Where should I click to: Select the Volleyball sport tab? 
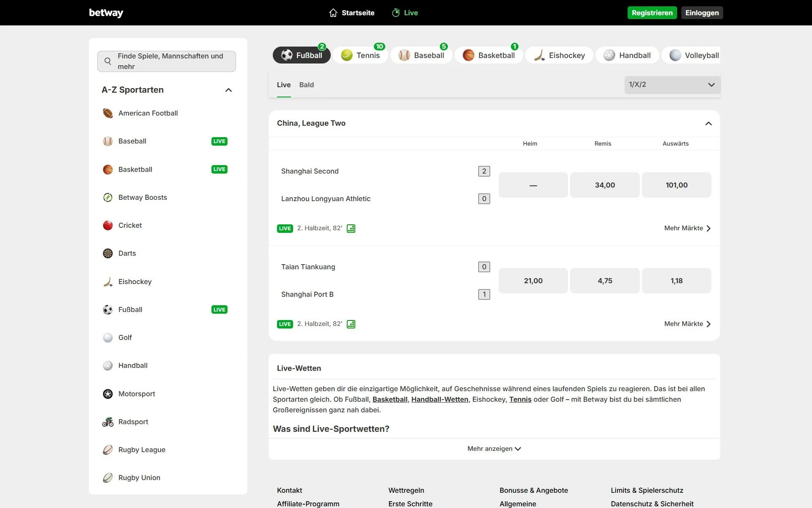(x=691, y=55)
